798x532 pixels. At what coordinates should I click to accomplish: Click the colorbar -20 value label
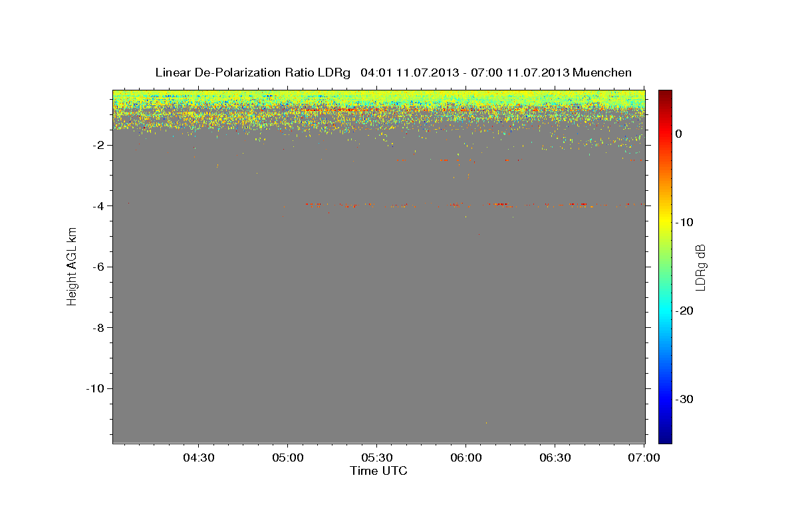point(685,311)
